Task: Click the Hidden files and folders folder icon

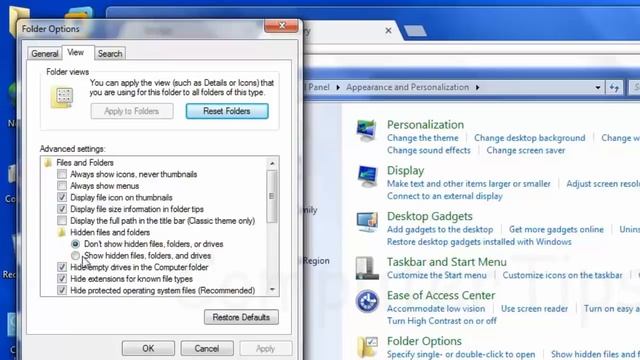Action: coord(62,233)
